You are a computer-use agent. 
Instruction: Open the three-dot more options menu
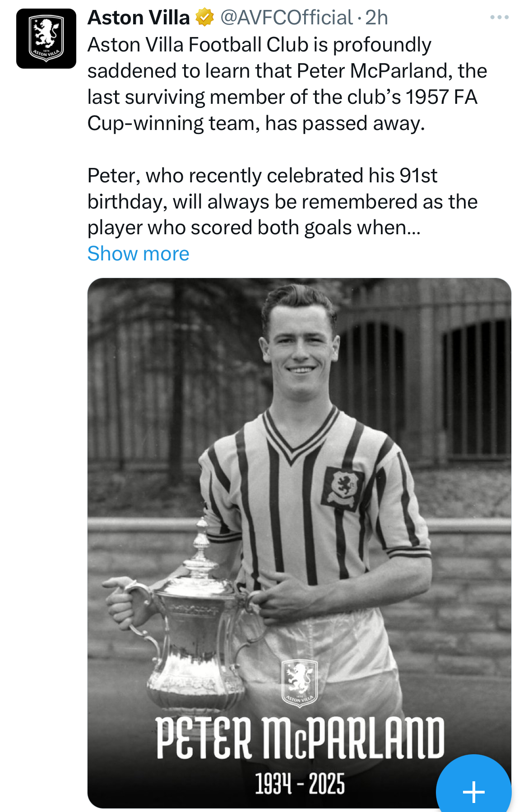coord(500,18)
